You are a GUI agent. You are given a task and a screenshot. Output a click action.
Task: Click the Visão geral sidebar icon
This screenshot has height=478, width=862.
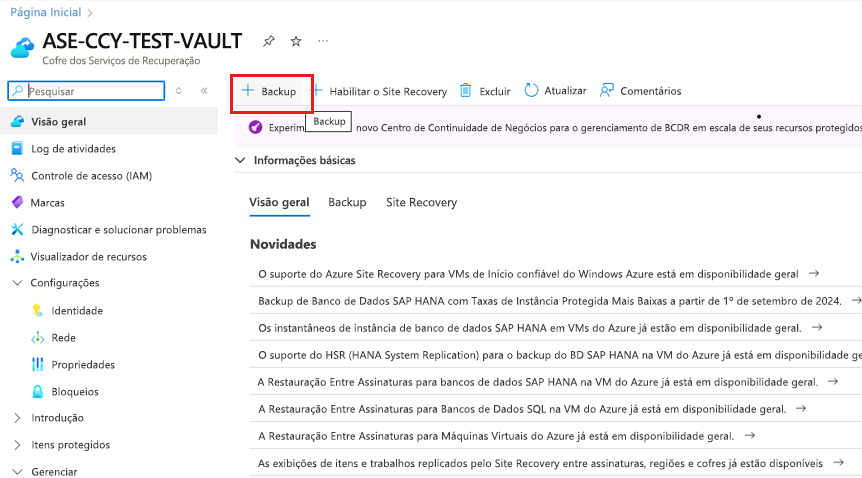(x=18, y=122)
